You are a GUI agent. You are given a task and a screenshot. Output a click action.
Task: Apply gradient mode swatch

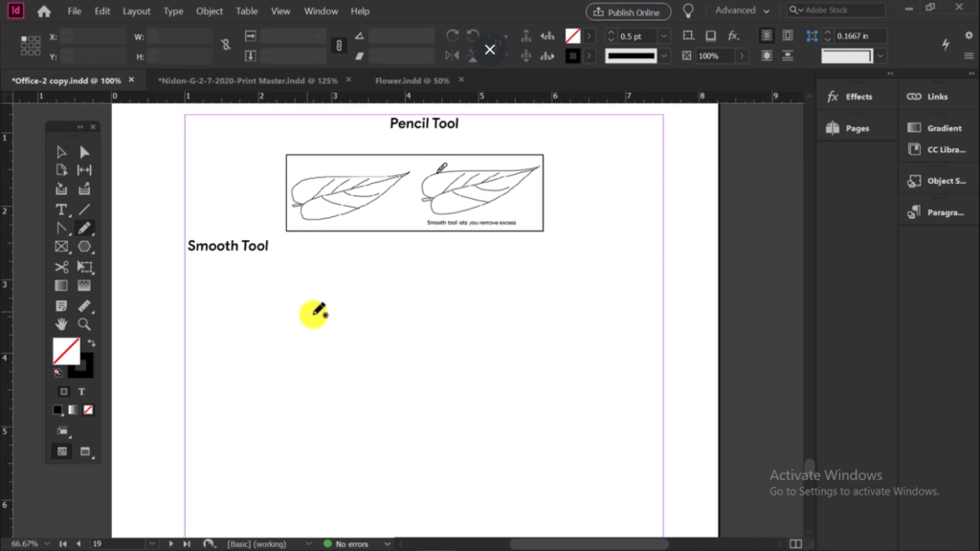(x=73, y=409)
